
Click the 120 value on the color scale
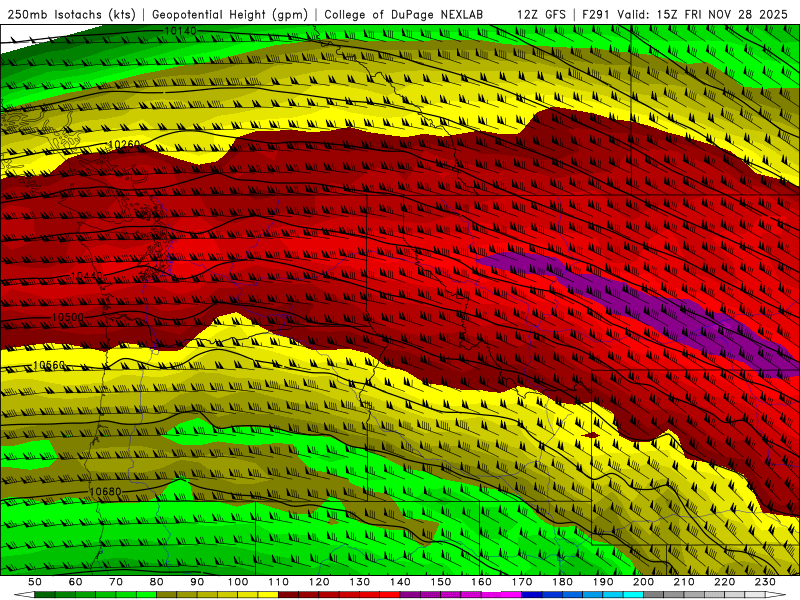319,582
